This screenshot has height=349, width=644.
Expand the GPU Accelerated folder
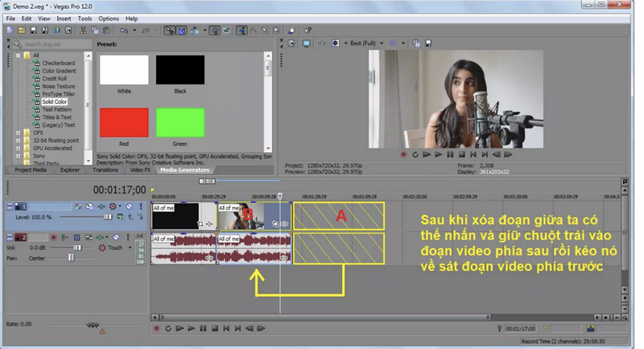(x=18, y=148)
